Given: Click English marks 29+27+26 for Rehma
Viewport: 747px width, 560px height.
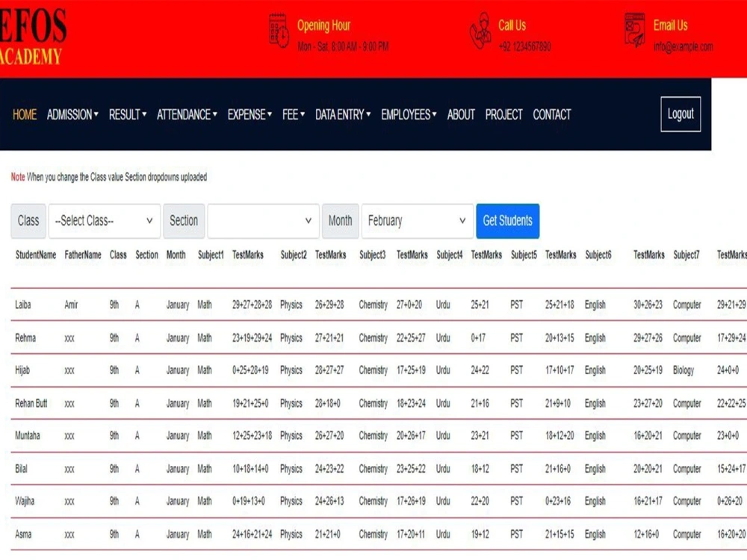Looking at the screenshot, I should tap(648, 338).
